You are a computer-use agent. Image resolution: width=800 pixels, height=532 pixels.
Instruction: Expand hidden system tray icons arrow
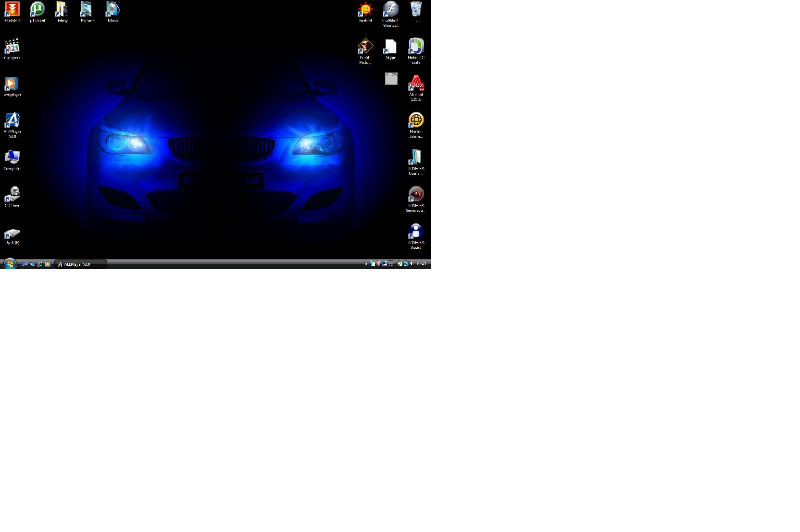pos(366,264)
